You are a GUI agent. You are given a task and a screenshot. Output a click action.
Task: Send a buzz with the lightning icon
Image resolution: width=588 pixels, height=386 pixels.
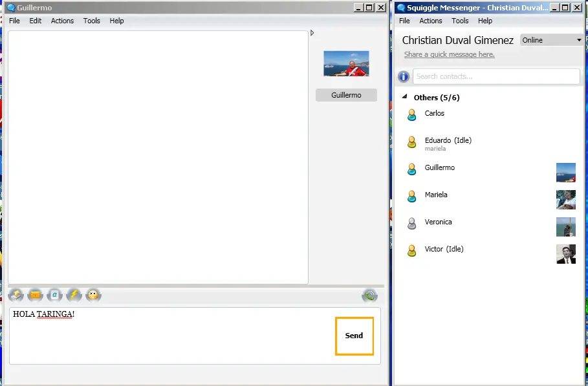click(74, 295)
